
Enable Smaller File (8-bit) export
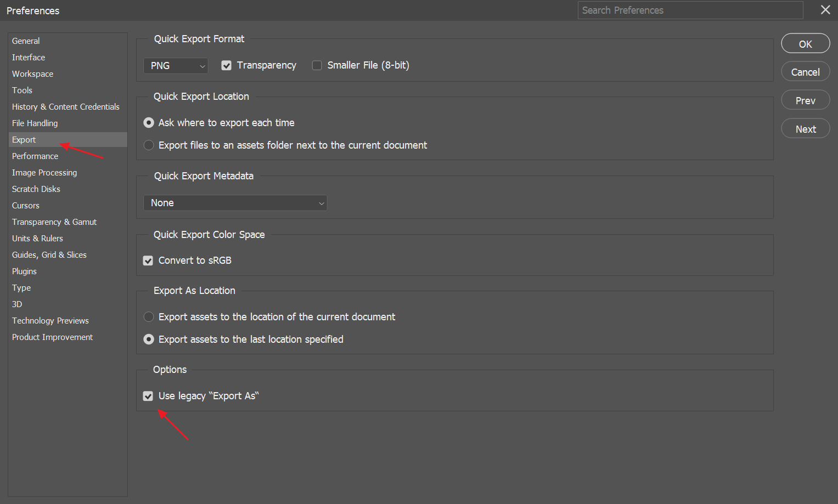[317, 65]
